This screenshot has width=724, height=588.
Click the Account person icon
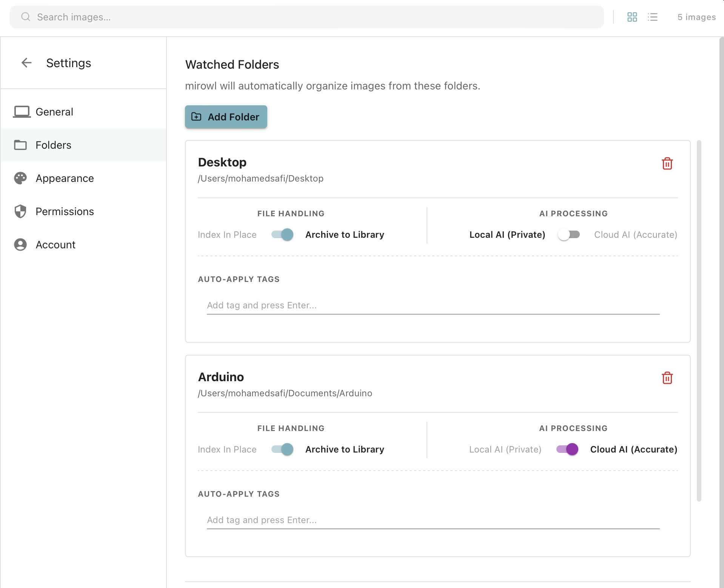tap(20, 245)
